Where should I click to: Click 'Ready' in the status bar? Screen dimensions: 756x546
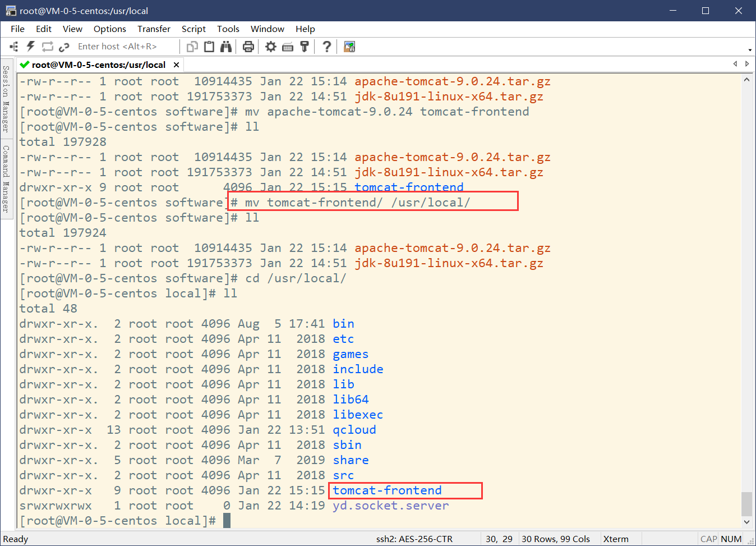tap(16, 539)
